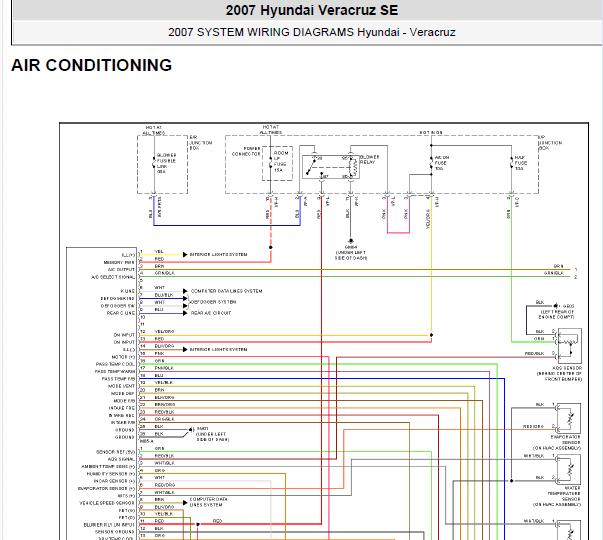Image resolution: width=603 pixels, height=540 pixels.
Task: Click the evaporator sensor thermistor symbol
Action: tap(568, 418)
